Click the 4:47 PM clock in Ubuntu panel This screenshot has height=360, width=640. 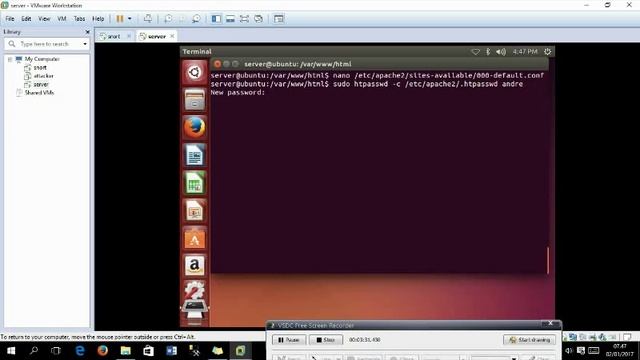[525, 52]
